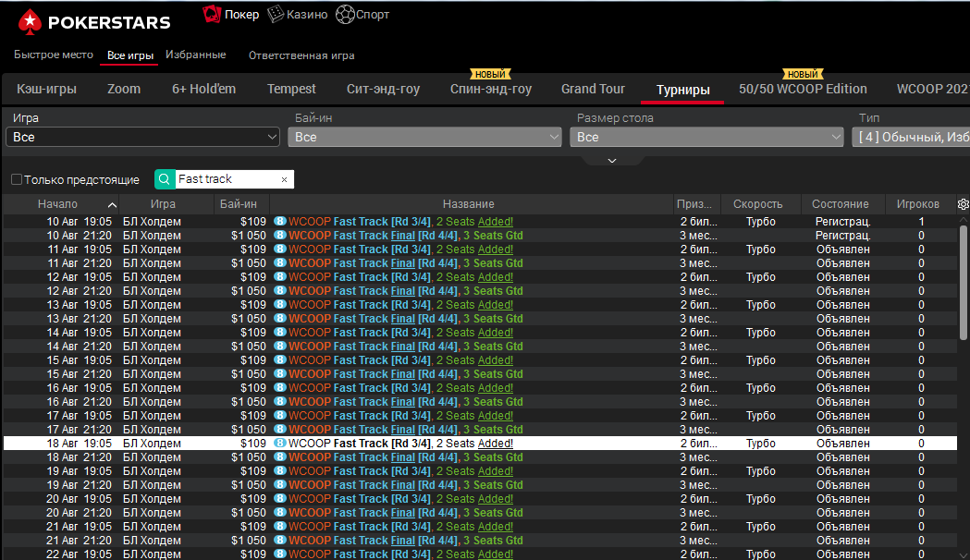This screenshot has width=970, height=560.
Task: Clear the 'Fast track' search text
Action: tap(284, 180)
